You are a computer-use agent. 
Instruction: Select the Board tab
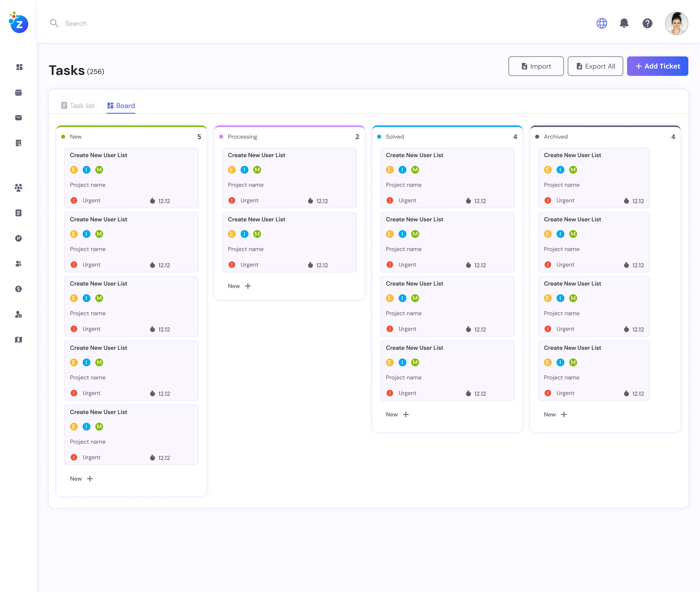click(121, 106)
